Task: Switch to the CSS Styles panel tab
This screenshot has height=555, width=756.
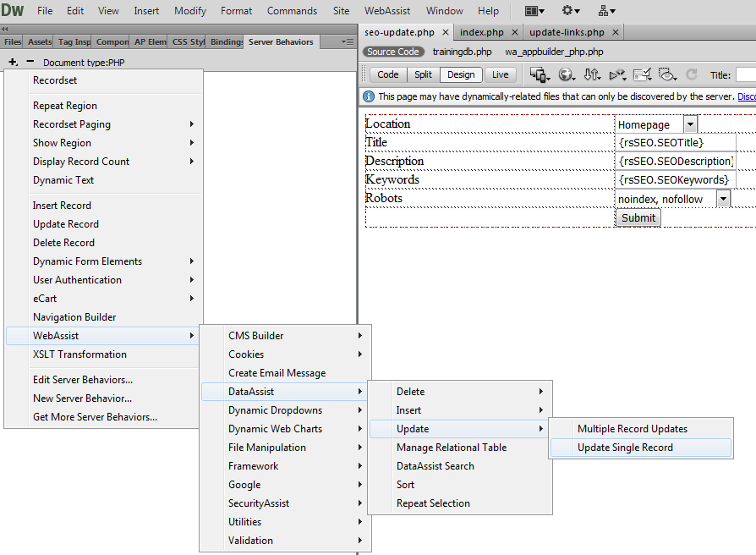Action: pos(188,42)
